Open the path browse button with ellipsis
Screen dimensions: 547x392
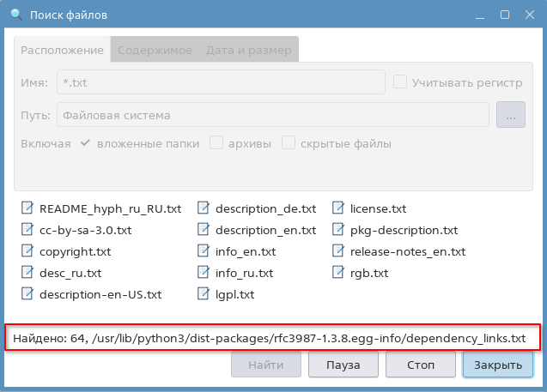(x=510, y=114)
